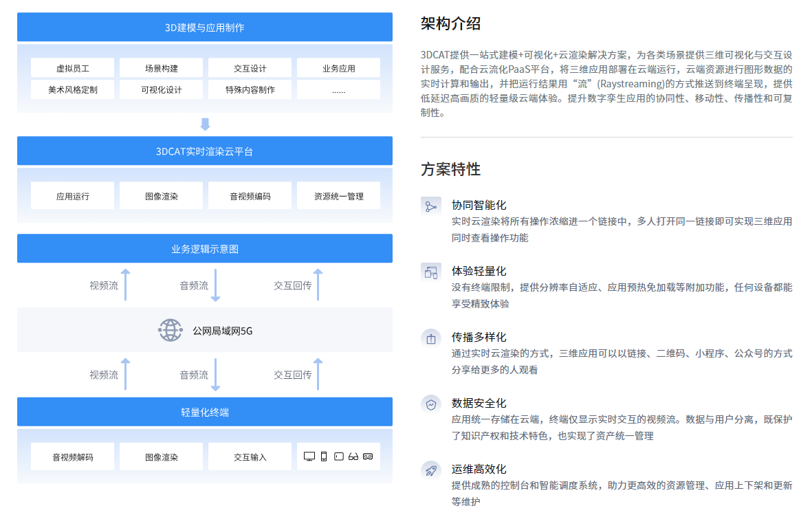This screenshot has height=515, width=812.
Task: Click description starting 没有终端限制
Action: point(622,296)
